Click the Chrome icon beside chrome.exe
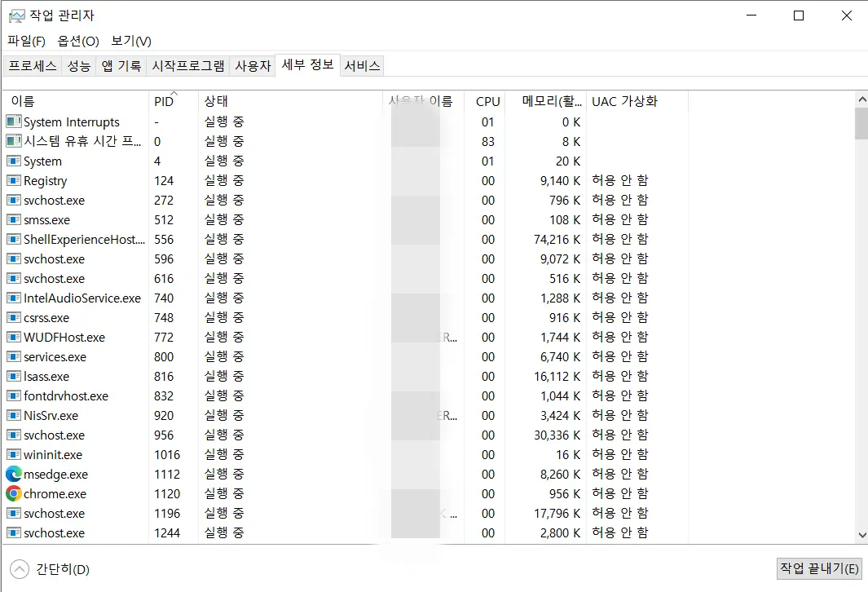Image resolution: width=868 pixels, height=592 pixels. pos(13,493)
